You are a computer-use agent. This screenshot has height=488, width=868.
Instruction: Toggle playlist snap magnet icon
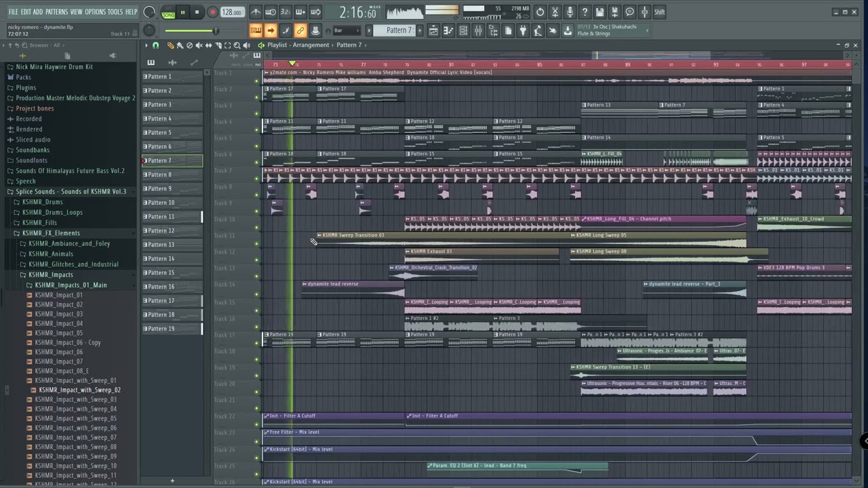click(x=155, y=45)
